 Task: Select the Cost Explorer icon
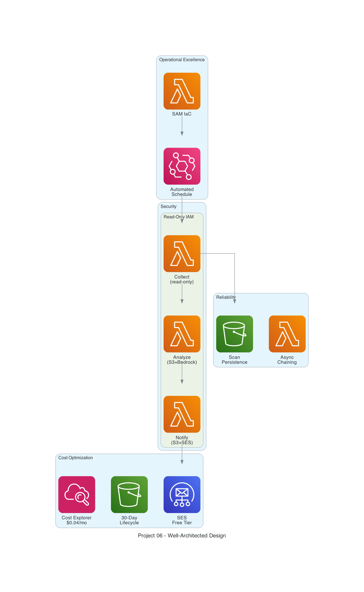point(77,495)
